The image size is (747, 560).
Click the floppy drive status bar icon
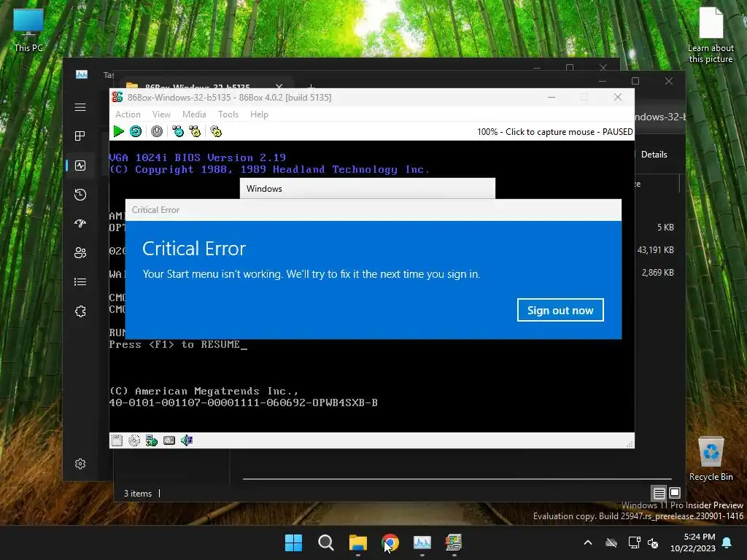coord(116,440)
